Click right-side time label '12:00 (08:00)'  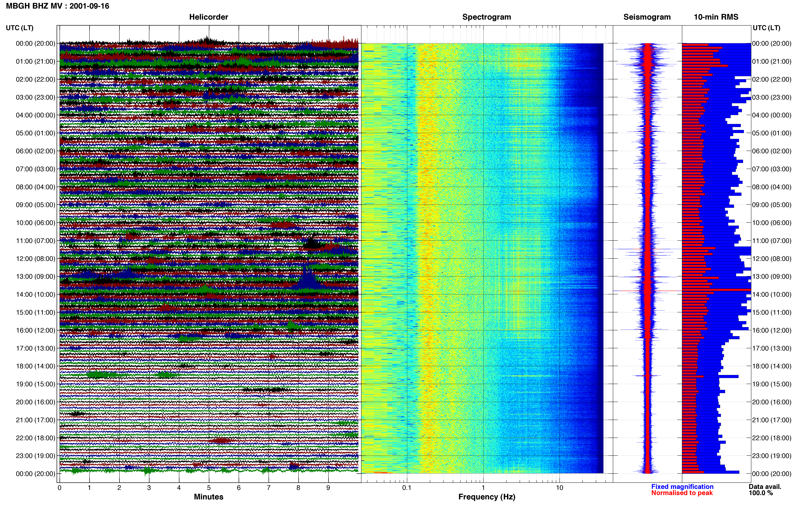click(771, 259)
